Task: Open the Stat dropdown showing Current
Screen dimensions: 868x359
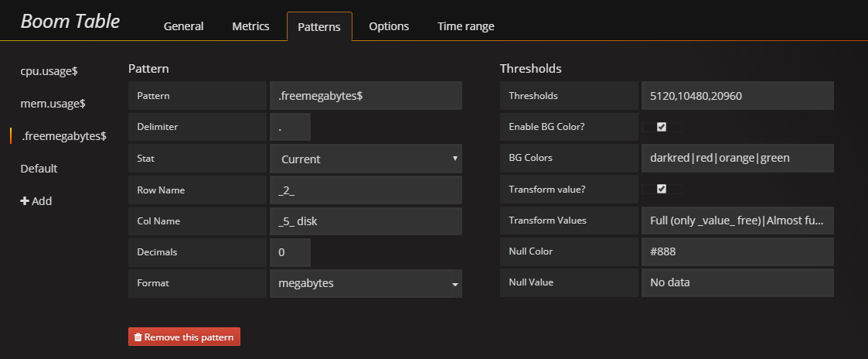Action: 366,159
